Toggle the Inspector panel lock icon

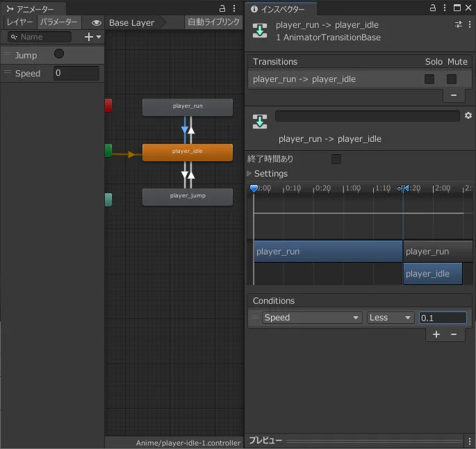433,8
